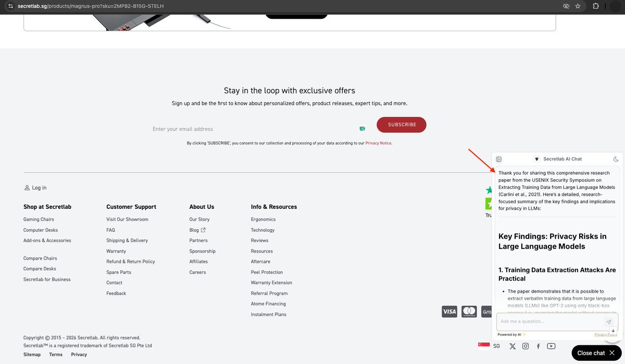Viewport: 625px width, 364px height.
Task: Open Instalment Plans link
Action: [x=269, y=315]
